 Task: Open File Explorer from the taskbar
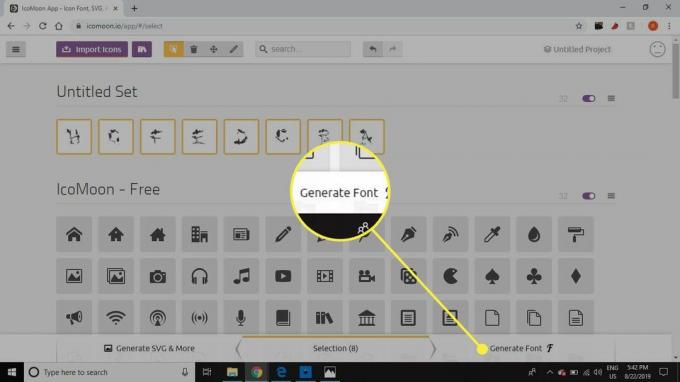232,372
